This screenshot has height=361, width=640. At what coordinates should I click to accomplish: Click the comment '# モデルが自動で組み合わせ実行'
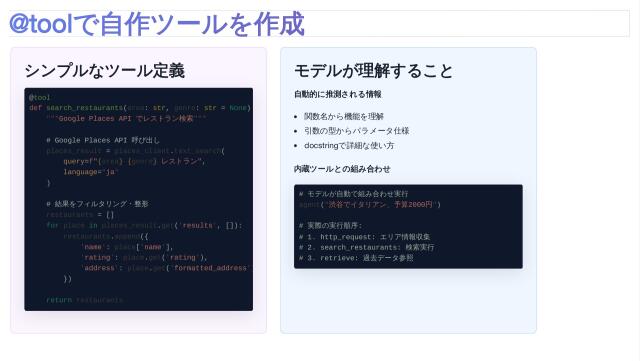pos(353,194)
